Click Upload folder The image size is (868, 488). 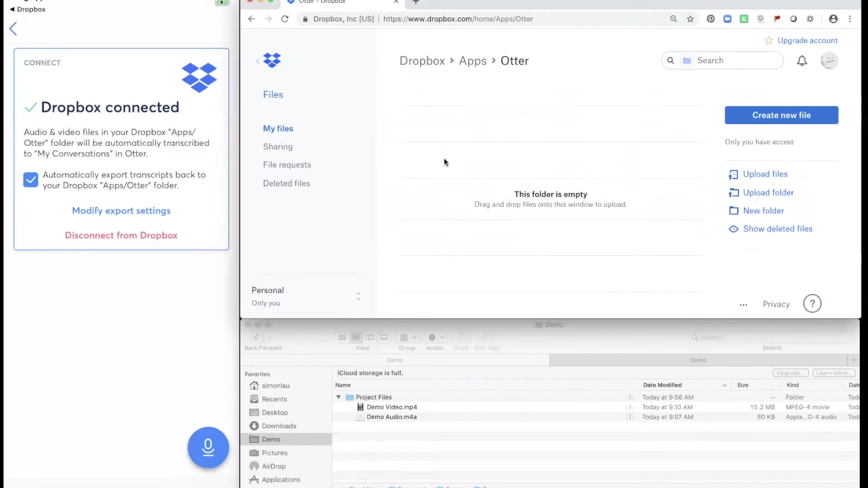point(768,193)
